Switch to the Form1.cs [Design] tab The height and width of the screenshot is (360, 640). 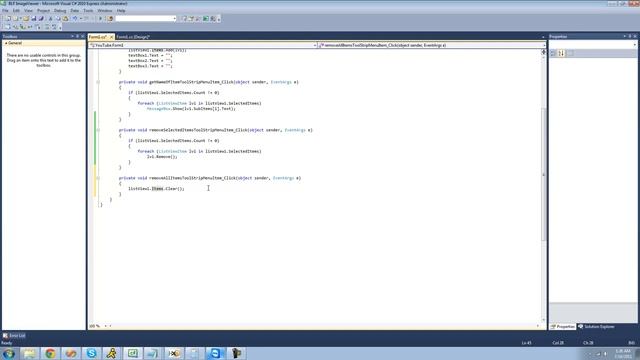coord(133,37)
